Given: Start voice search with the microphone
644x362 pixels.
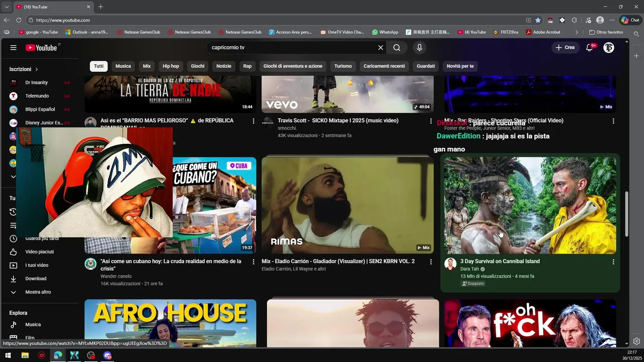Looking at the screenshot, I should coord(420,47).
